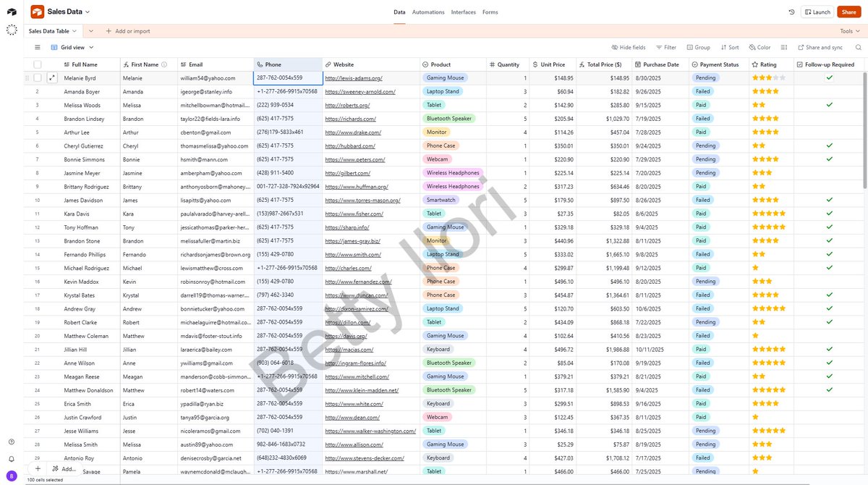The image size is (868, 485).
Task: Open the Filter option
Action: pos(665,48)
